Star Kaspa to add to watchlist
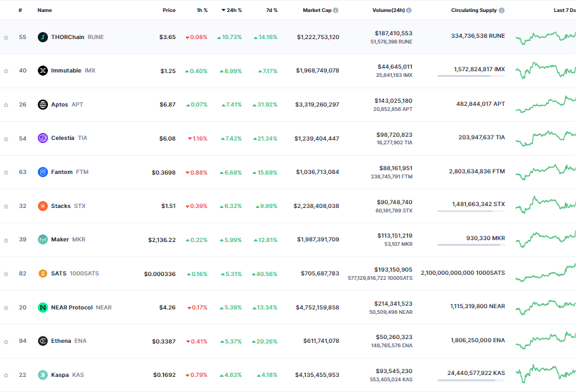 click(x=6, y=376)
